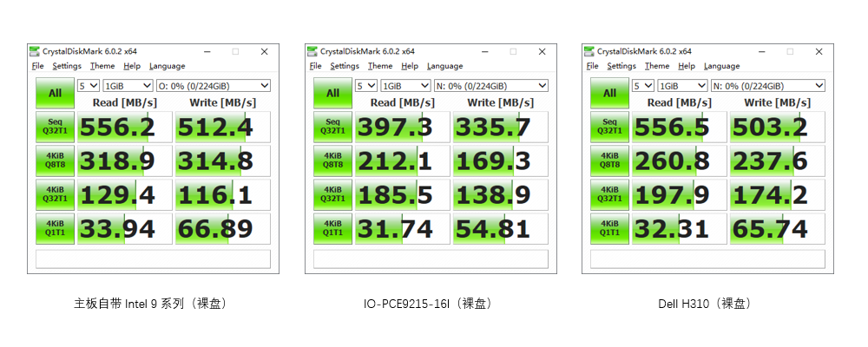Screen dimensions: 868x347
Task: Start 4KiB Q1T1 test in the Dell H310 window
Action: point(609,228)
